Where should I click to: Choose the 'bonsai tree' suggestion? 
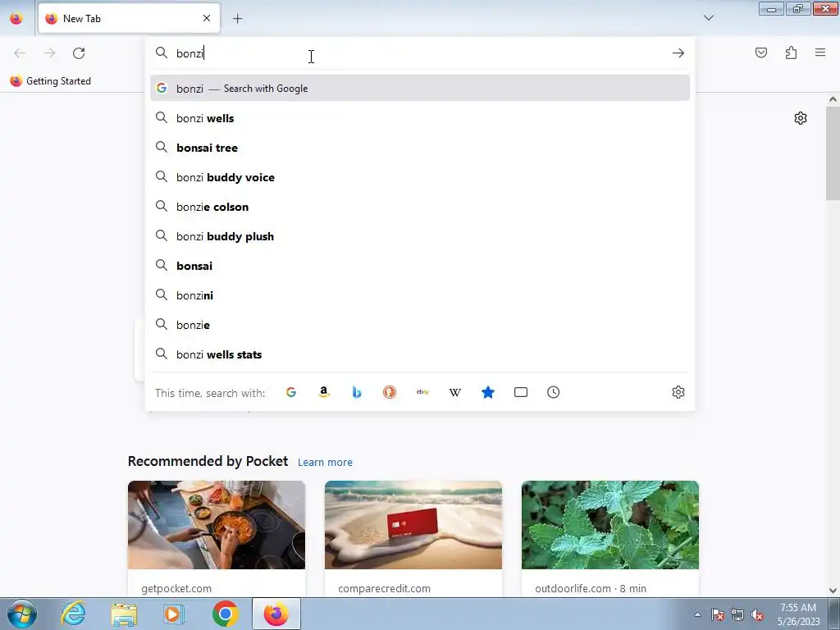420,148
